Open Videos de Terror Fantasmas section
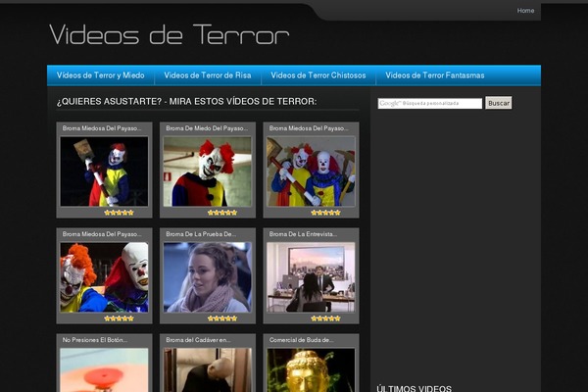 pyautogui.click(x=434, y=75)
